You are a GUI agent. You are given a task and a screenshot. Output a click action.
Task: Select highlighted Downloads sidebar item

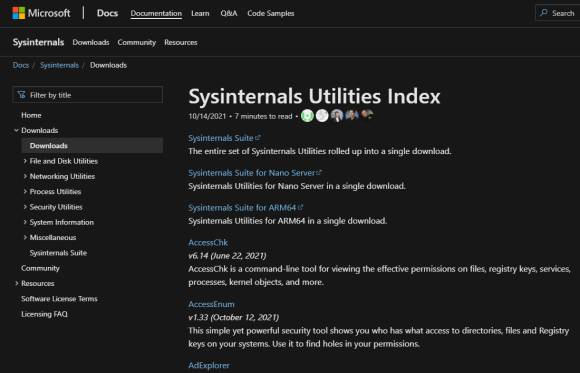click(x=92, y=145)
